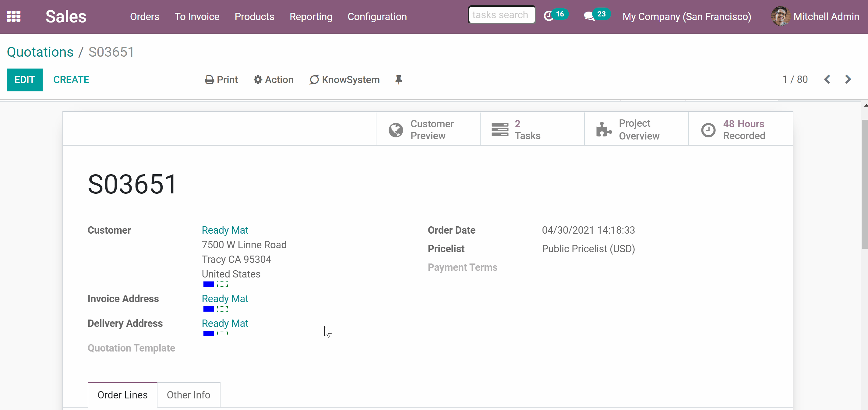
Task: Open the Reporting menu
Action: tap(311, 16)
